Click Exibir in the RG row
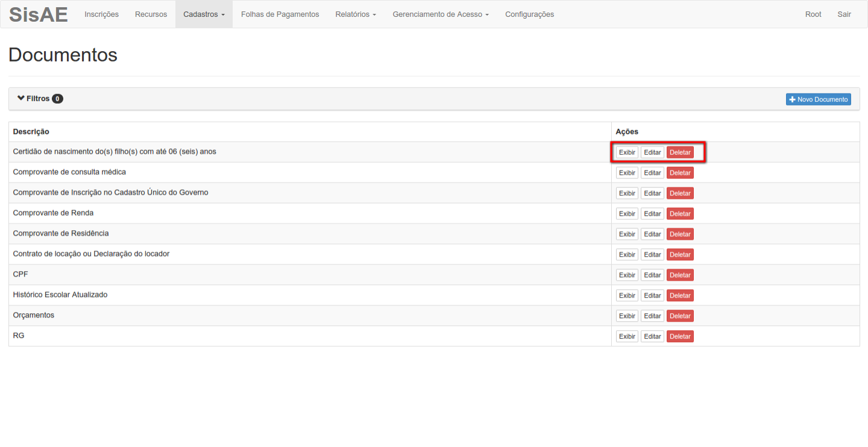 [627, 337]
